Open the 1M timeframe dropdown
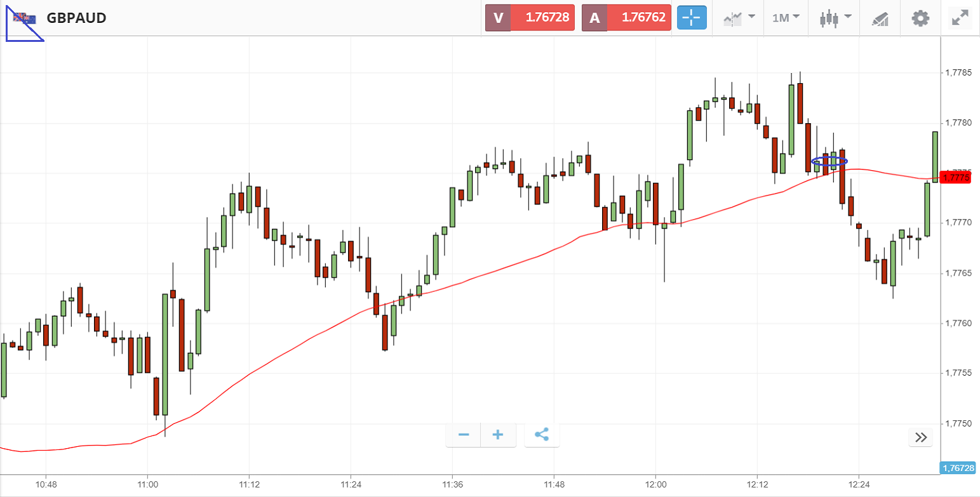This screenshot has width=980, height=497. (786, 18)
